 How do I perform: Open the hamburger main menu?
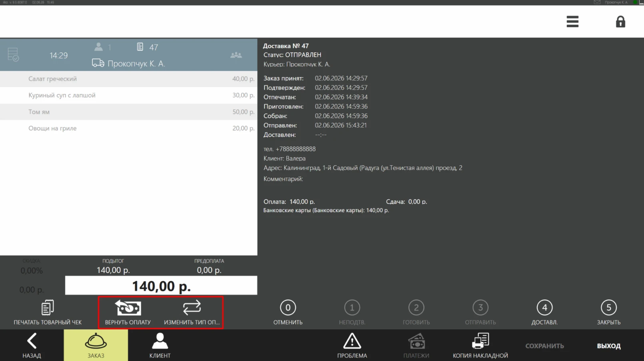[572, 22]
